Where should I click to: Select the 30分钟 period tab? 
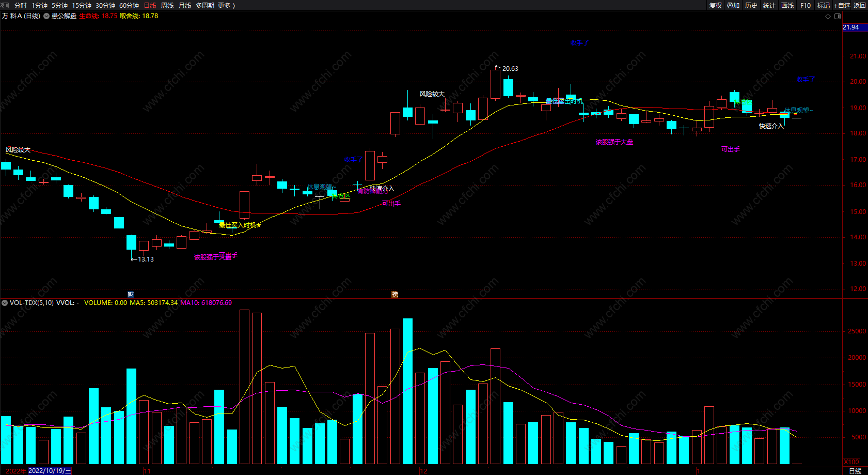105,5
